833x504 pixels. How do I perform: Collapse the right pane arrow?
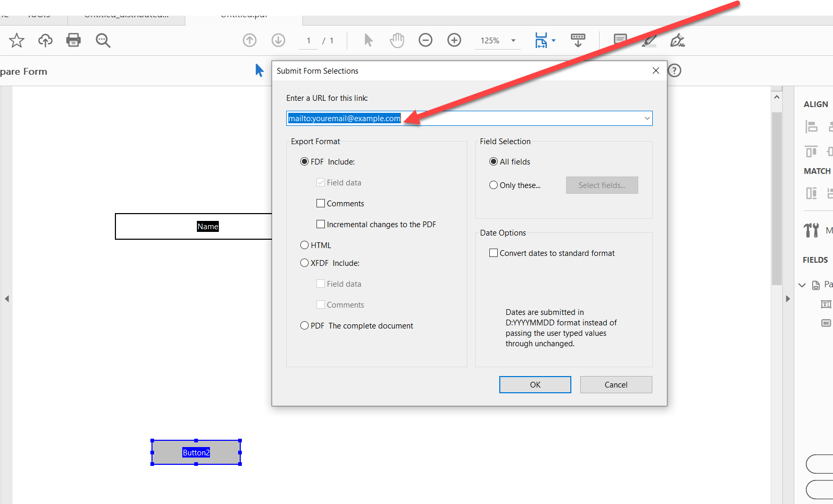click(x=788, y=299)
